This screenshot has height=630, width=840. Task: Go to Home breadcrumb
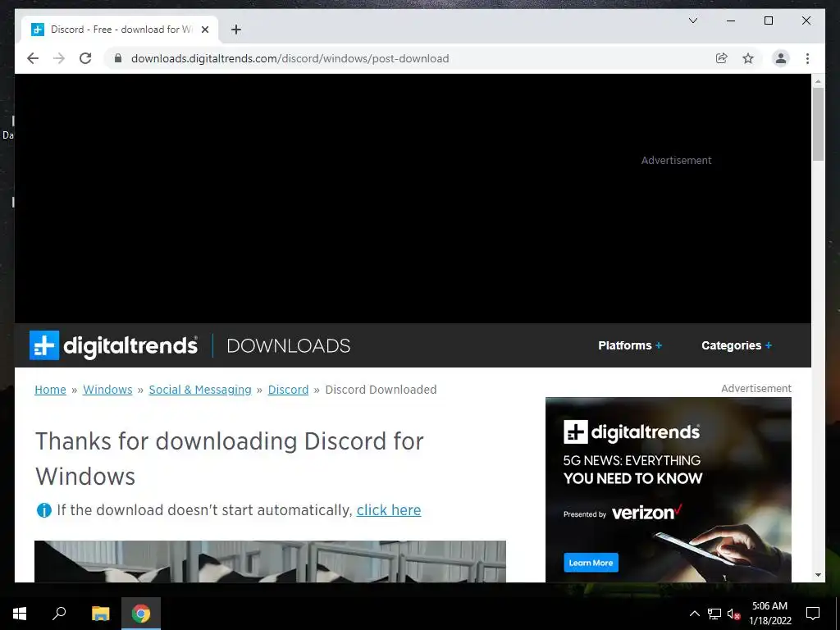click(x=50, y=390)
